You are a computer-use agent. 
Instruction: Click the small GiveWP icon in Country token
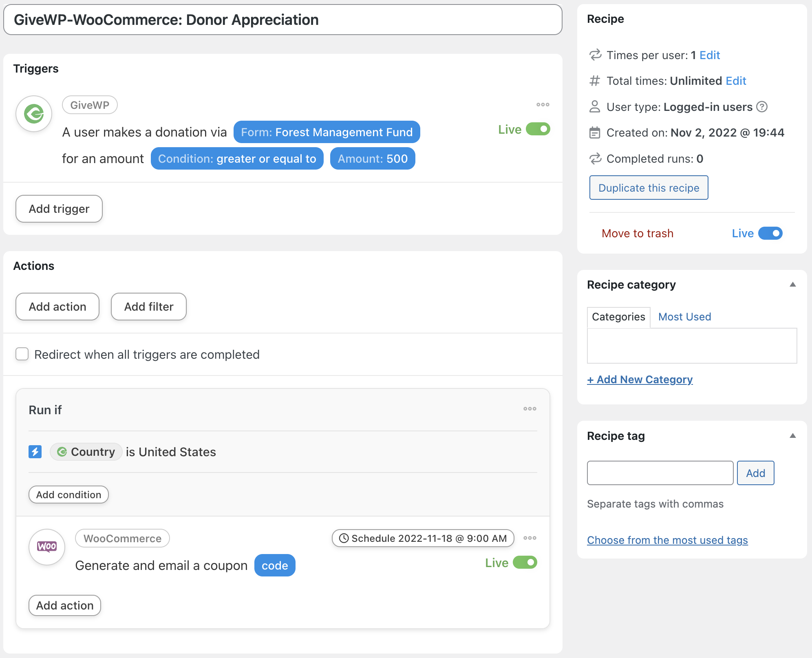[62, 452]
